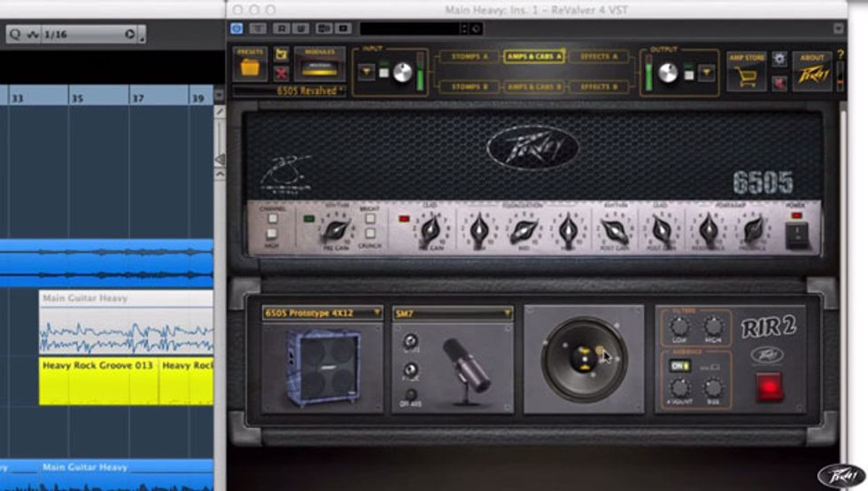The height and width of the screenshot is (491, 868).
Task: Open the Presets folder icon
Action: (x=250, y=67)
